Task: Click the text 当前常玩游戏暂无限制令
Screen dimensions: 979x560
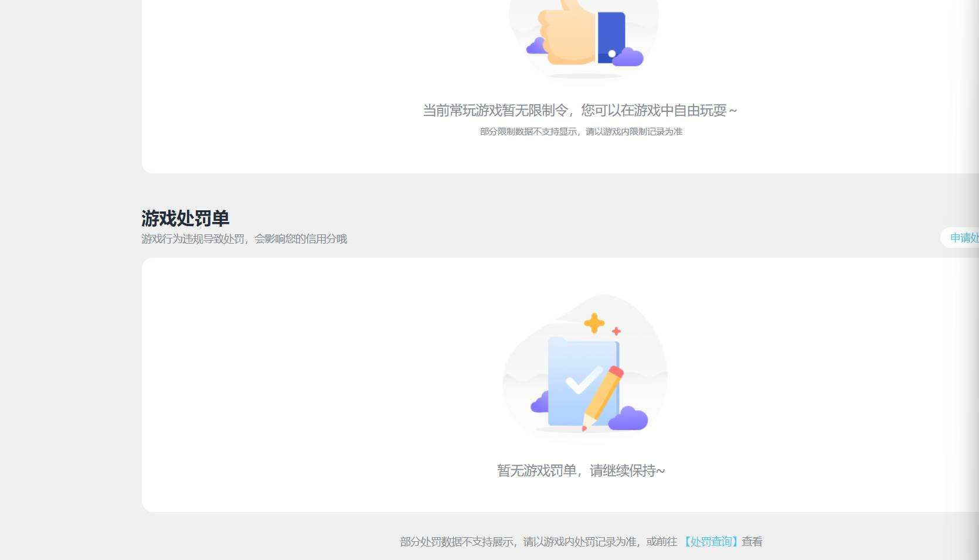Action: coord(495,110)
